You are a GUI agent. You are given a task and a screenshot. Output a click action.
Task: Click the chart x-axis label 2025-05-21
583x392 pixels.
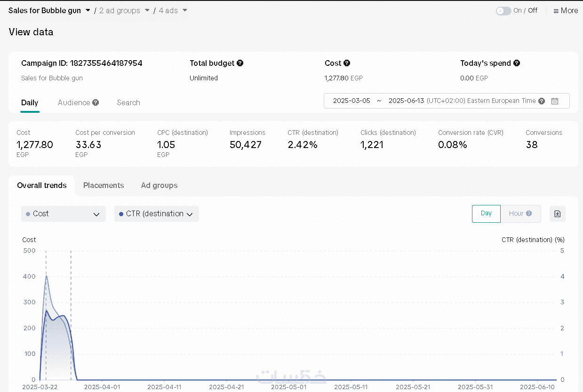413,387
